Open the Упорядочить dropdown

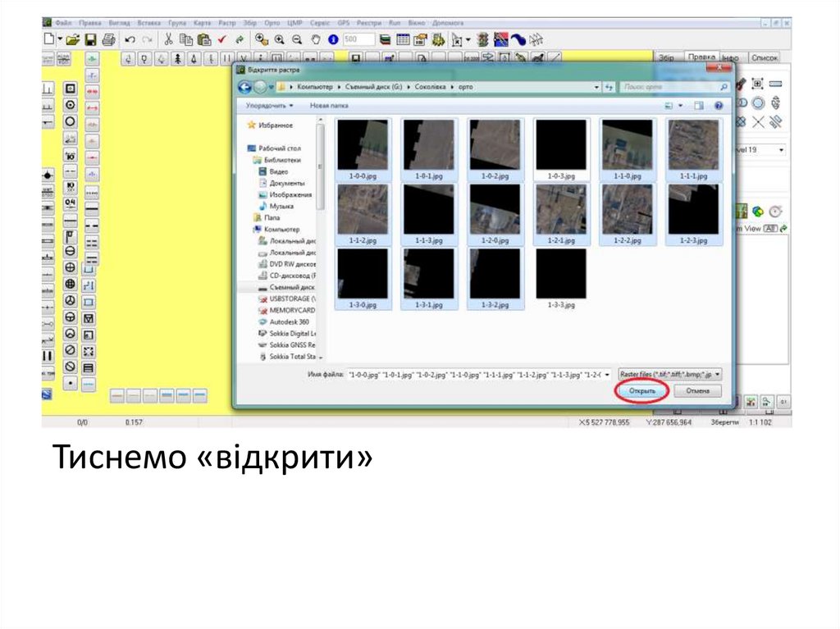269,106
